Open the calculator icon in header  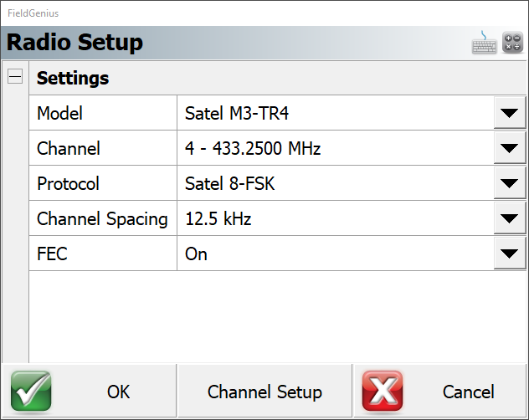pos(512,43)
